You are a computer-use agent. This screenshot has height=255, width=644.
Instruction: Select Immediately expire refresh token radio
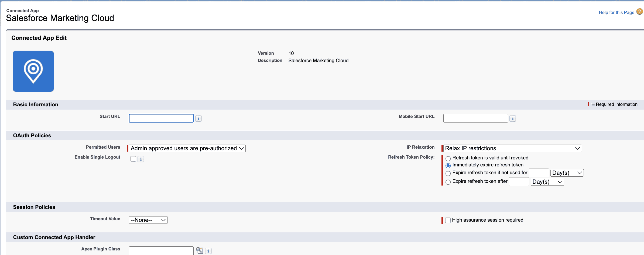point(448,165)
